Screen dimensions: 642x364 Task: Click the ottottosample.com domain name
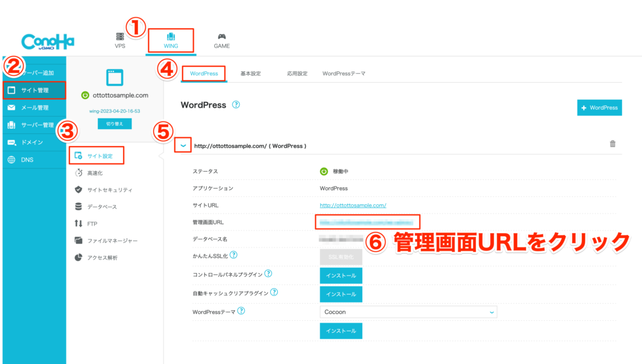pyautogui.click(x=120, y=95)
